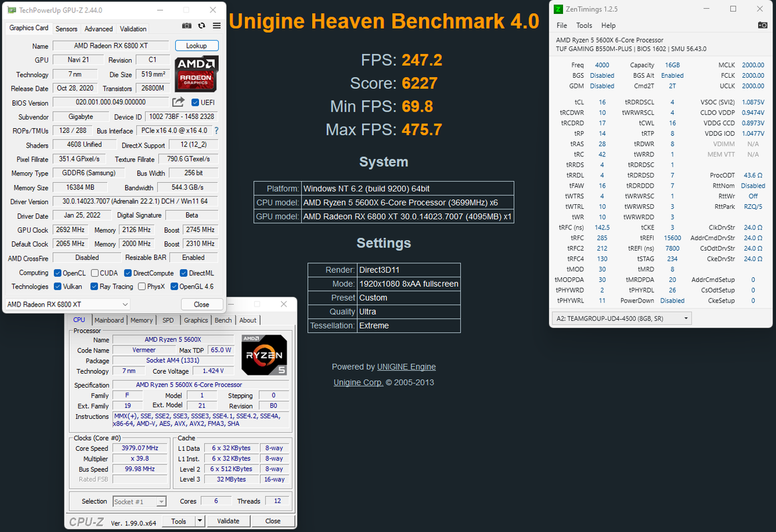The image size is (776, 532).
Task: Switch to the CPU-Z Memory tab
Action: [x=142, y=320]
